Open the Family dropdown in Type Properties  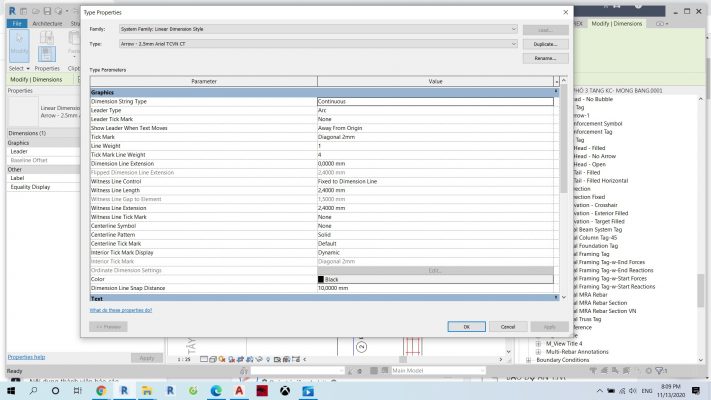tap(317, 30)
